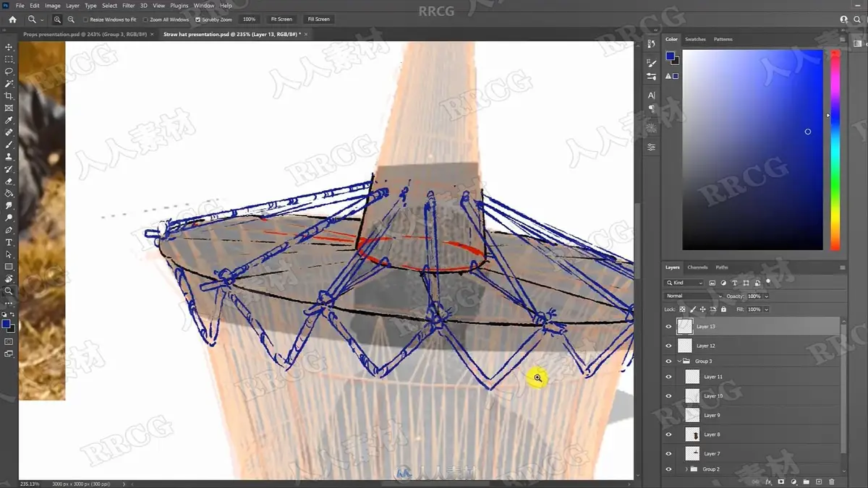Hide Layer 8 with its eye icon
The image size is (868, 488).
click(668, 435)
